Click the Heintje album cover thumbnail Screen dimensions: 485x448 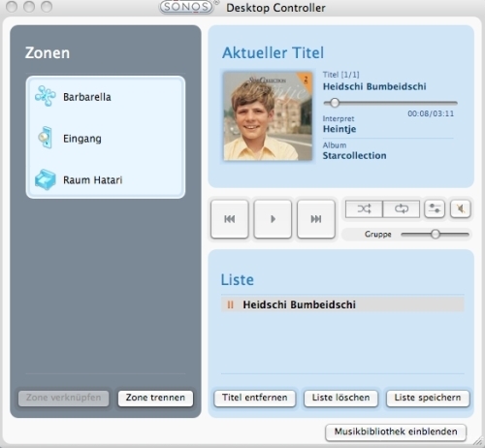click(268, 116)
